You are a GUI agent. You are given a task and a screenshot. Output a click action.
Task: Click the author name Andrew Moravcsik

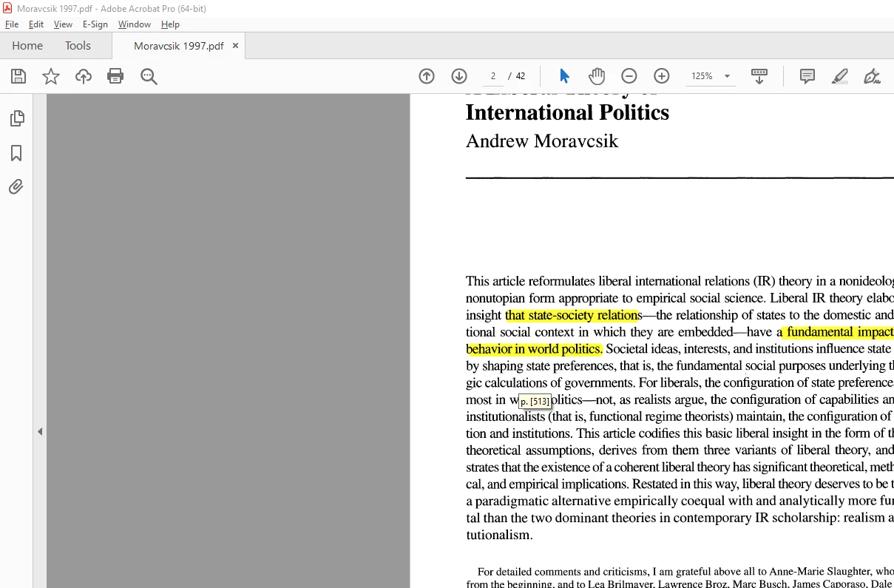(542, 141)
